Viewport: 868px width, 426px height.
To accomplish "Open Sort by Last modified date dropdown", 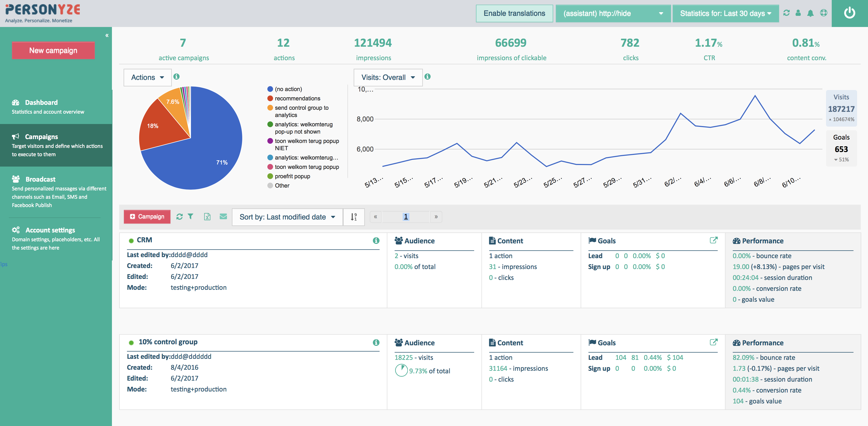I will pyautogui.click(x=287, y=217).
